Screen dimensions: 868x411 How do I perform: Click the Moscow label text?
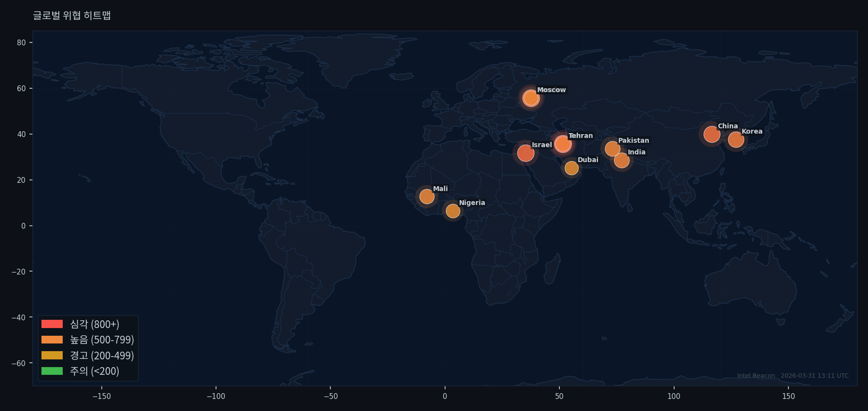tap(552, 90)
